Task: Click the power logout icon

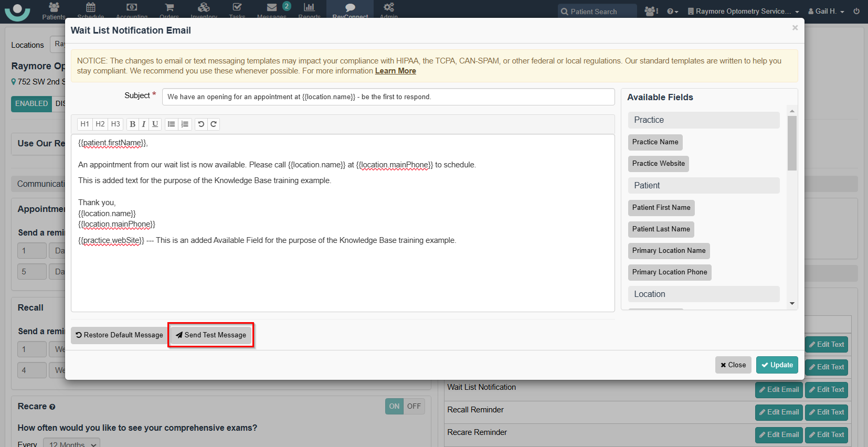Action: [856, 11]
